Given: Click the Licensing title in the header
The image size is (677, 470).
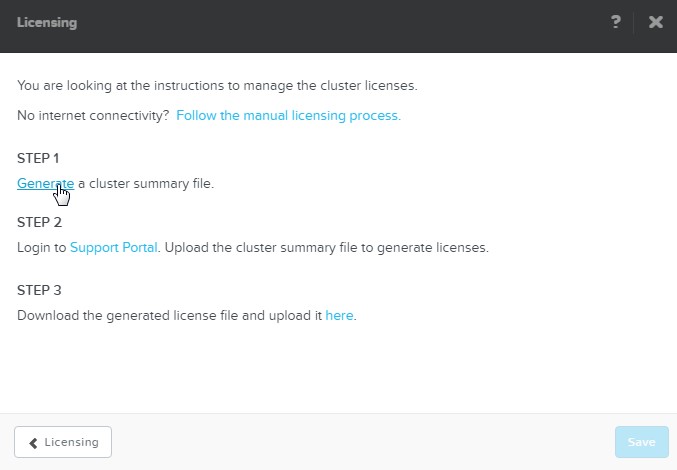Looking at the screenshot, I should click(x=46, y=22).
